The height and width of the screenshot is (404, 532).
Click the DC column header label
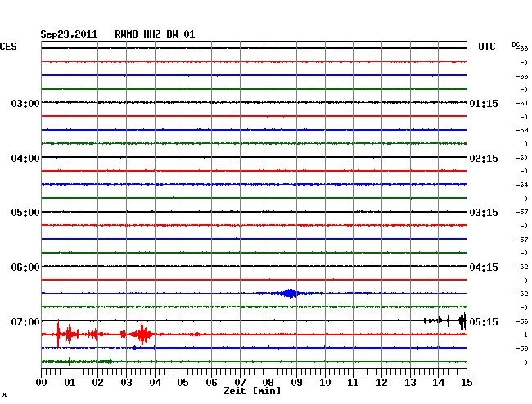(x=516, y=44)
